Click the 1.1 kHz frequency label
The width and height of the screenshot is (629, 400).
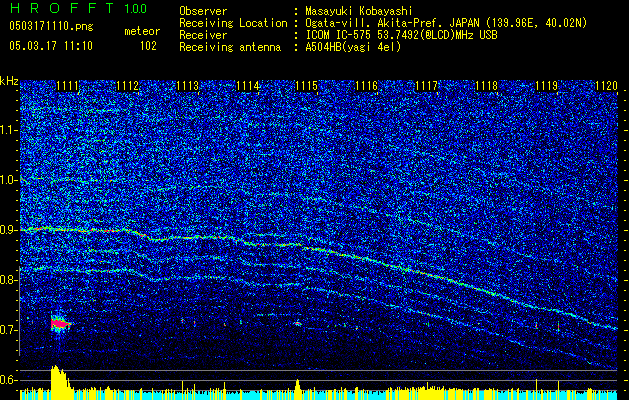point(8,130)
